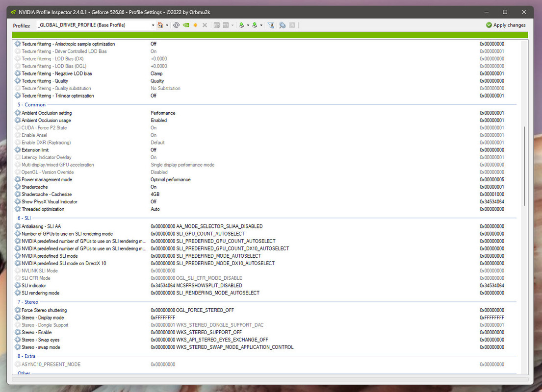Screen dimensions: 542x392
Task: Click the horizontal scrollbar at window bottom
Action: 270,379
